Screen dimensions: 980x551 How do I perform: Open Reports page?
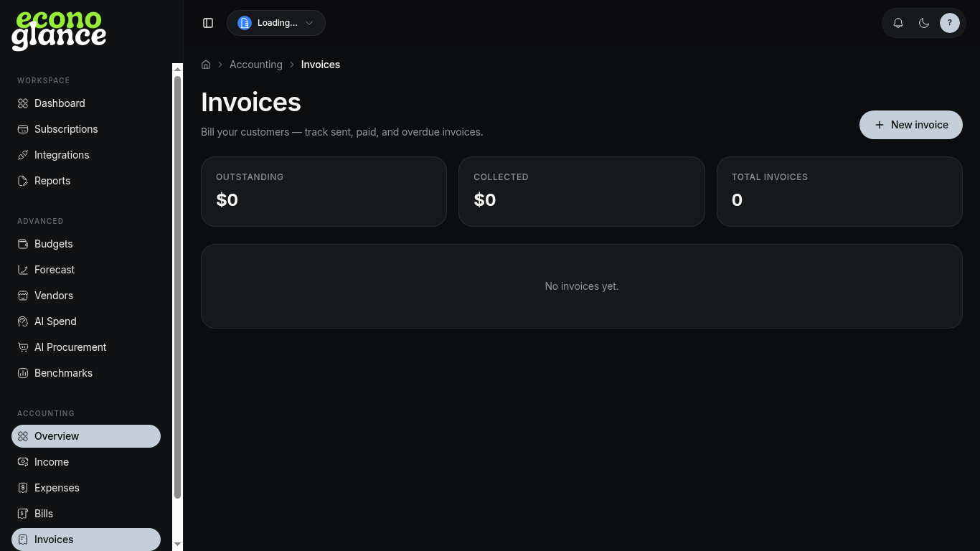86,181
